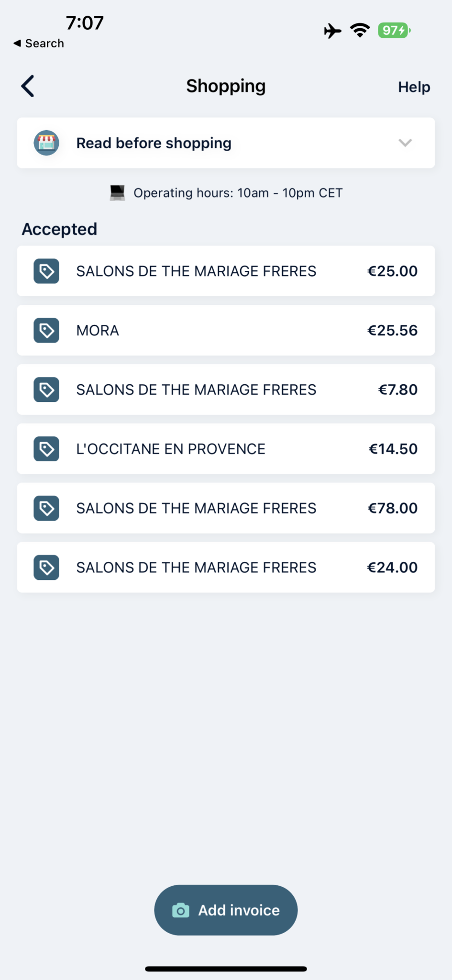452x980 pixels.
Task: Tap the tag icon on the €24.00 invoice
Action: coord(46,568)
